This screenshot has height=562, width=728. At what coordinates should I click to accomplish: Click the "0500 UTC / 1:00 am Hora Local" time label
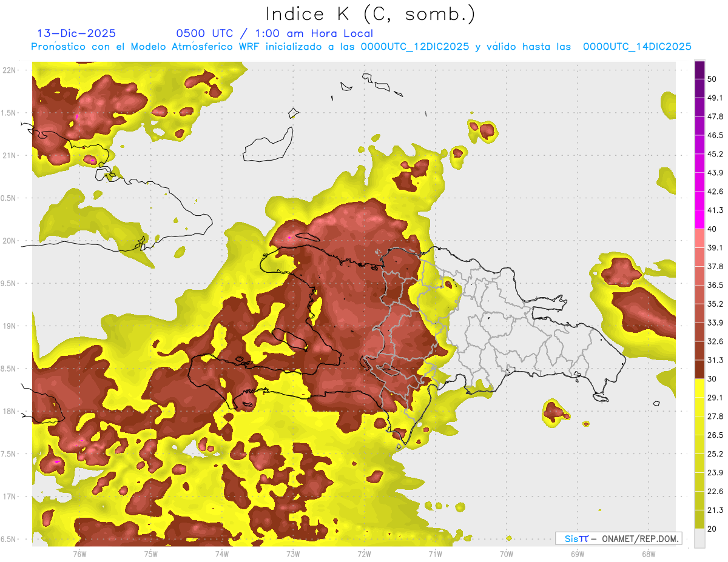pyautogui.click(x=274, y=33)
